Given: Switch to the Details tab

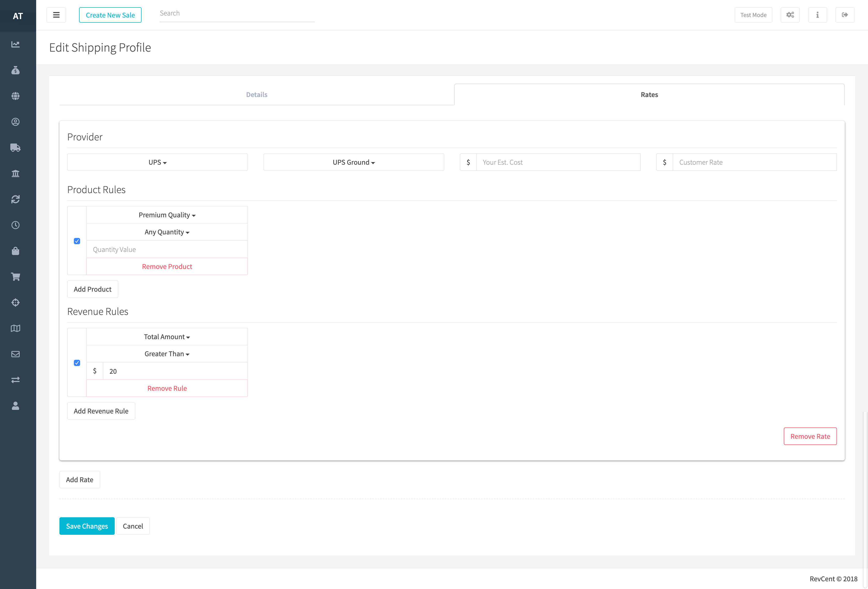Looking at the screenshot, I should click(x=257, y=95).
